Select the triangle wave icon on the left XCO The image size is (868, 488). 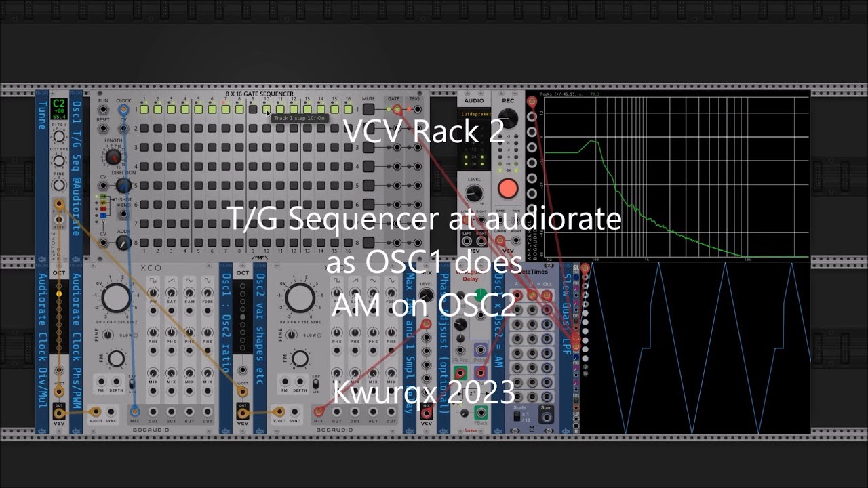click(x=189, y=281)
